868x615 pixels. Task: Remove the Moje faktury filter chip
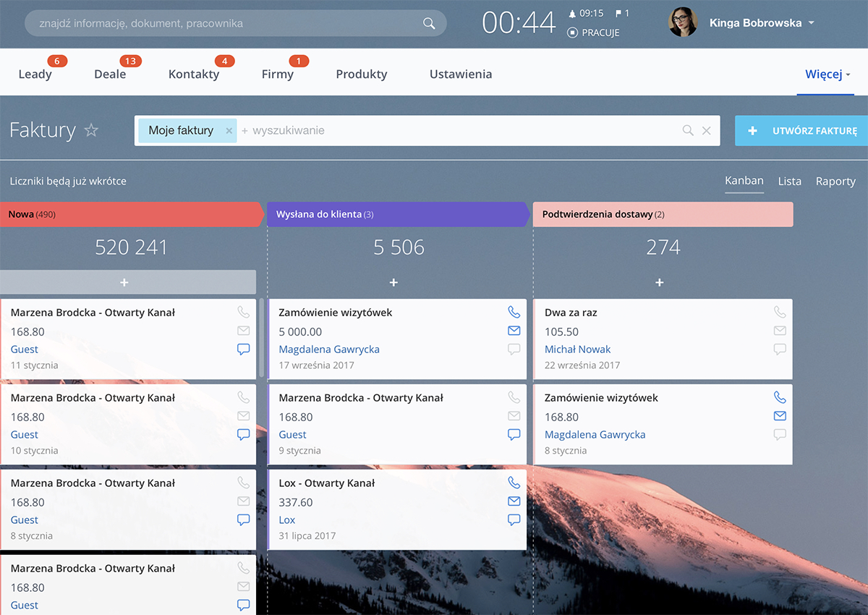click(229, 131)
